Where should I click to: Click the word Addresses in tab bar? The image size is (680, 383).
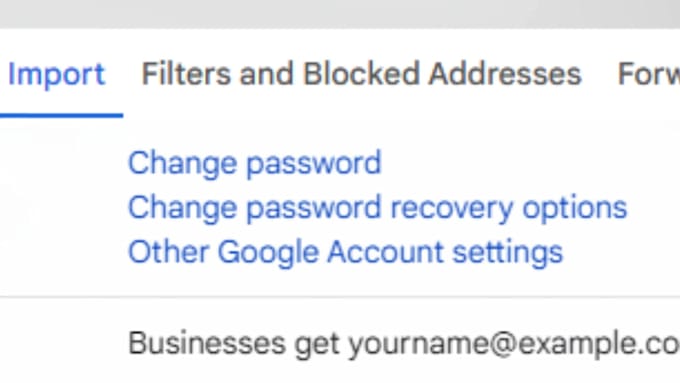505,74
